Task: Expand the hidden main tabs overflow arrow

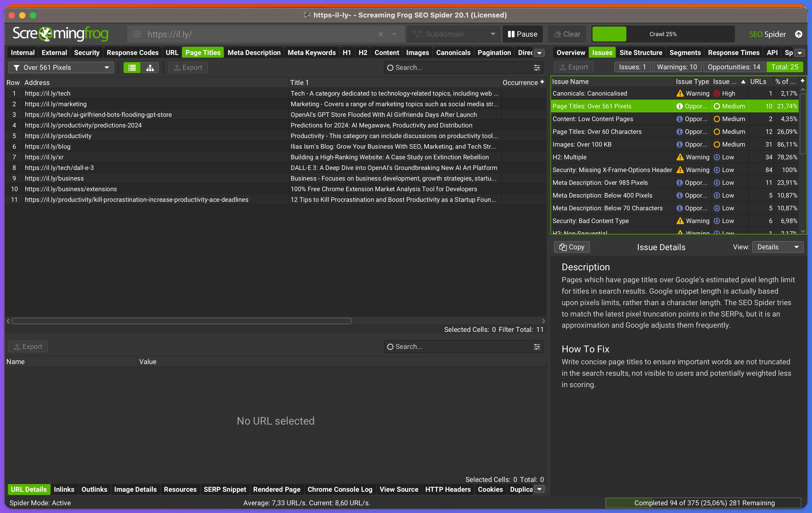Action: coord(540,53)
